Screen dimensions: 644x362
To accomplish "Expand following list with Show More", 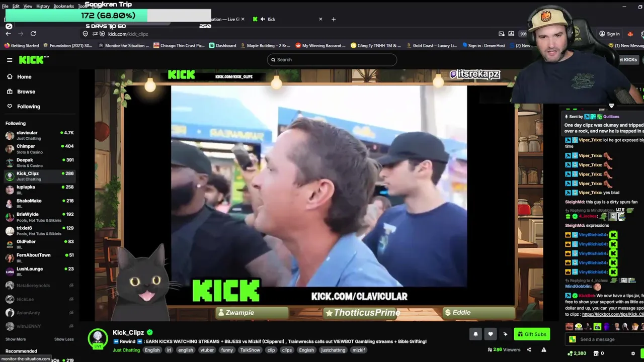I will [x=16, y=339].
